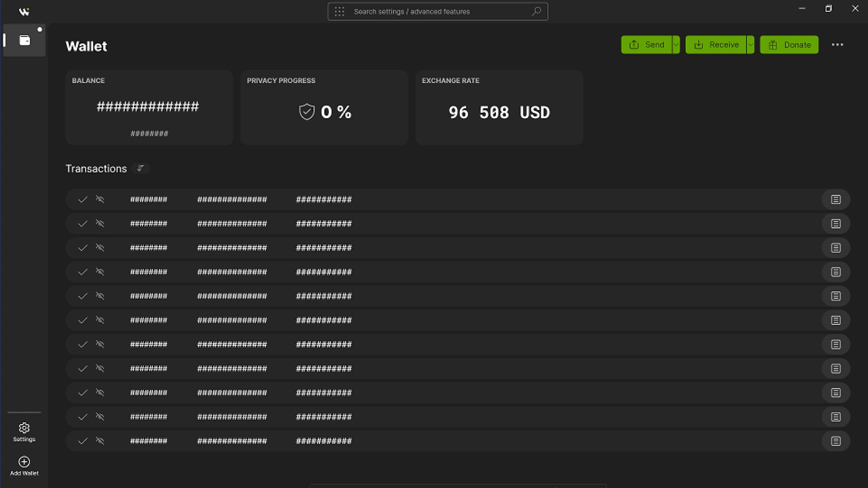The height and width of the screenshot is (488, 868).
Task: Click the Wasabi logo in the title bar
Action: pos(24,11)
